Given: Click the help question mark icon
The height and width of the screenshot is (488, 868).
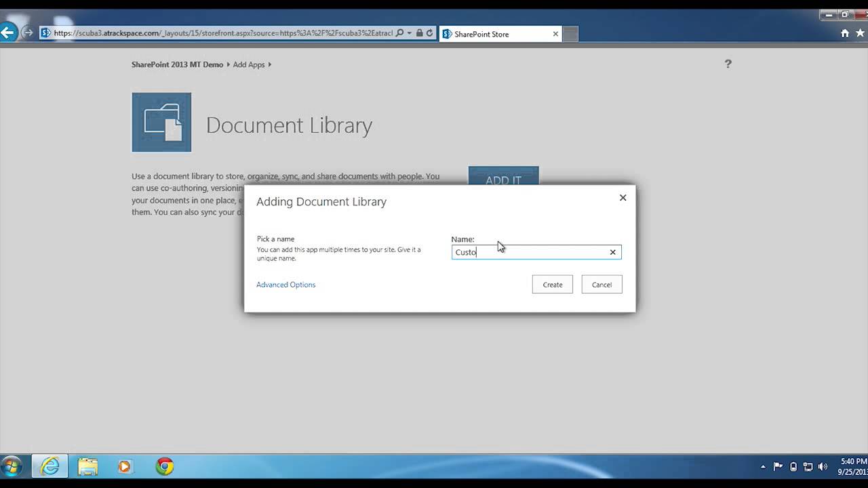Looking at the screenshot, I should 728,64.
